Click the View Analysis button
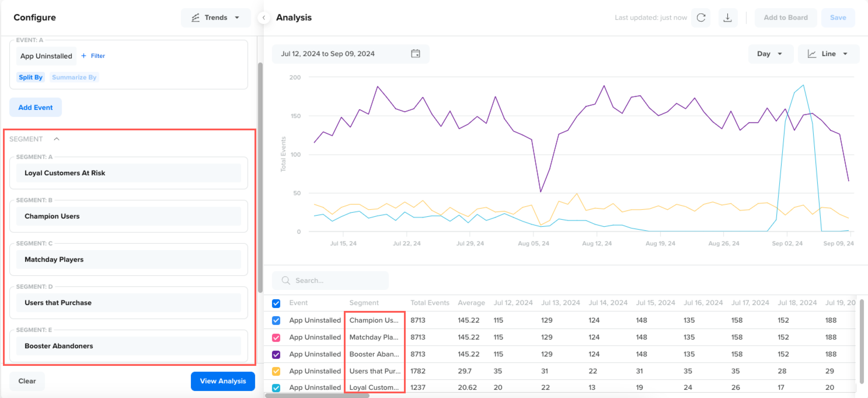Viewport: 868px width, 398px height. click(222, 381)
